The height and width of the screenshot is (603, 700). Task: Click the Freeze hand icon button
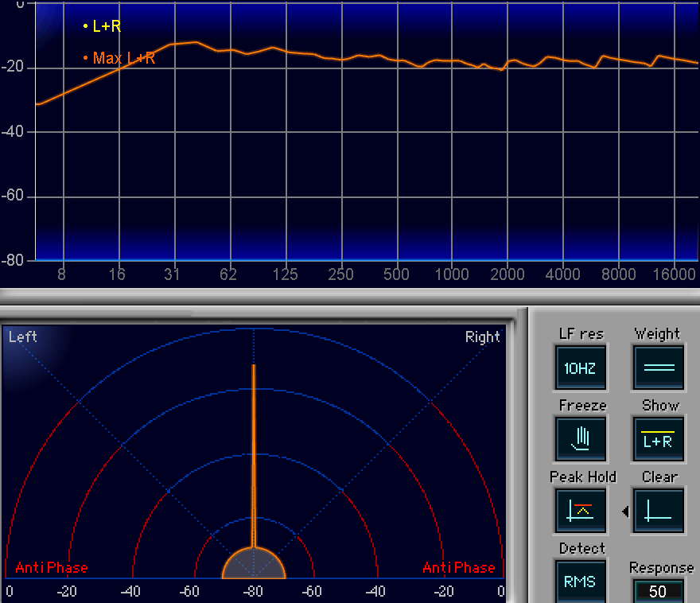581,438
